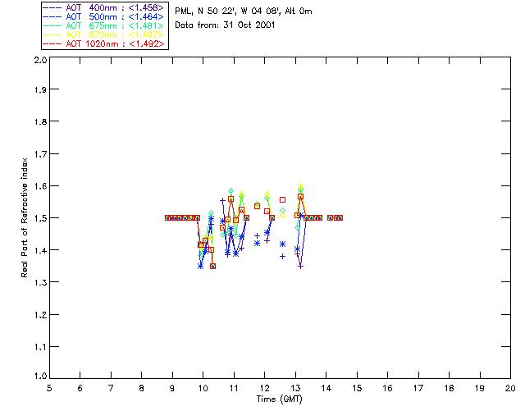Image resolution: width=525 pixels, height=420 pixels.
Task: Click the x-axis tick label 8
Action: click(142, 388)
